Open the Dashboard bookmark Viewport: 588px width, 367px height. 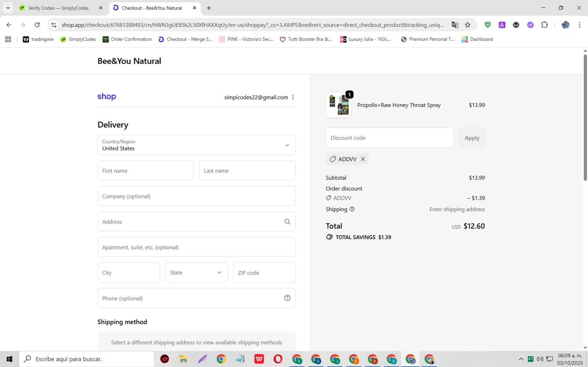click(477, 39)
